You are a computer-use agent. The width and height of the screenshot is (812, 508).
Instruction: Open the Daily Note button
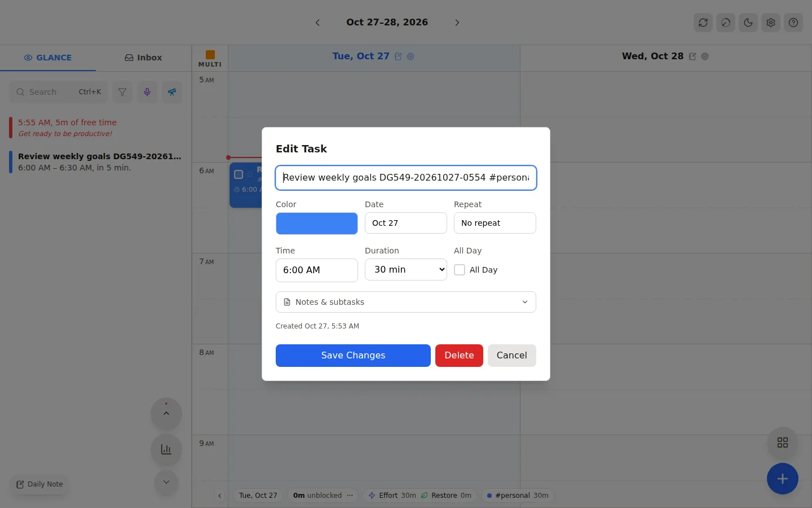39,484
